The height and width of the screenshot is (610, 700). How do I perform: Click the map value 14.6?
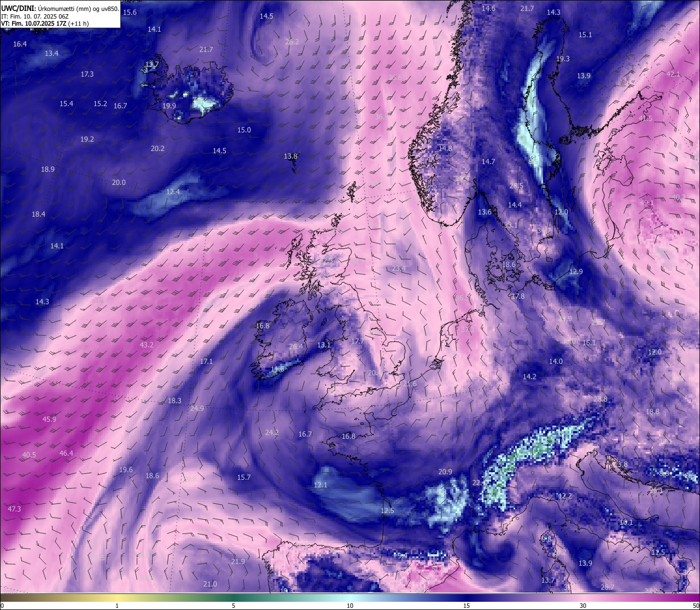[488, 8]
